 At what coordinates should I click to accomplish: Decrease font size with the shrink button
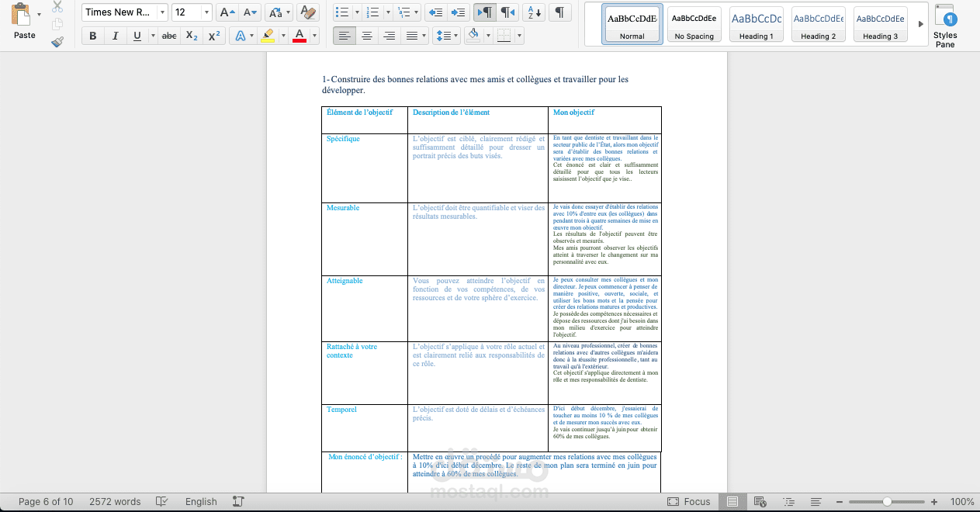[x=250, y=12]
